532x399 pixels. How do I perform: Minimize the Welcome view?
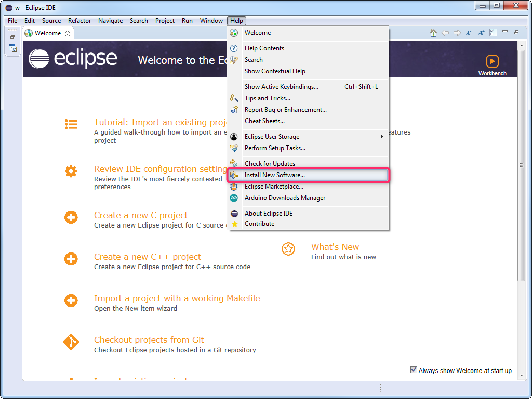pos(505,32)
